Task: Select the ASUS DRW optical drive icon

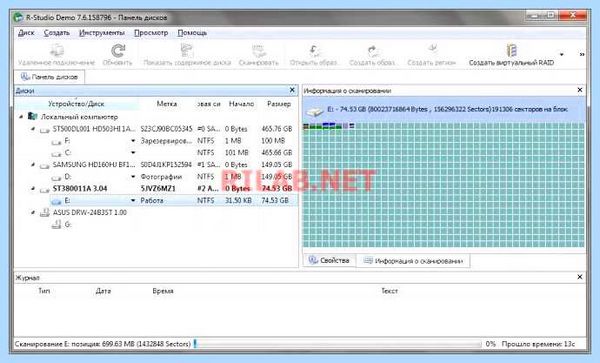Action: [45, 213]
